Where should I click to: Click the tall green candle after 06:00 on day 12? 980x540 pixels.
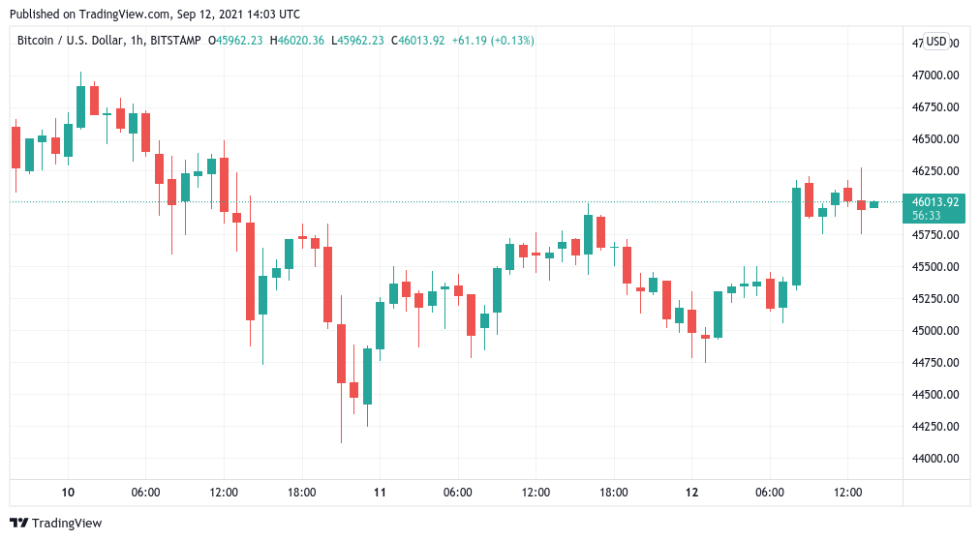[796, 236]
